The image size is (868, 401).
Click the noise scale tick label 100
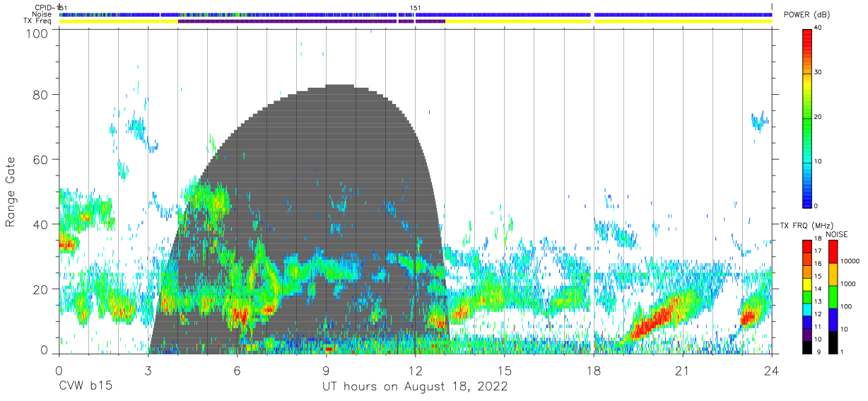[847, 306]
